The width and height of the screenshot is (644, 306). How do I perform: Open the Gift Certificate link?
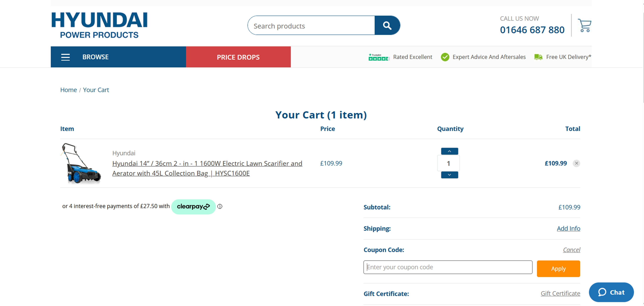coord(560,293)
